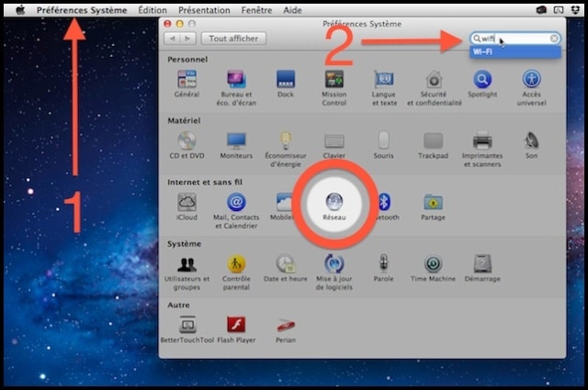Open the Bluetooth preference pane
Screen dimensions: 588x390
click(386, 206)
